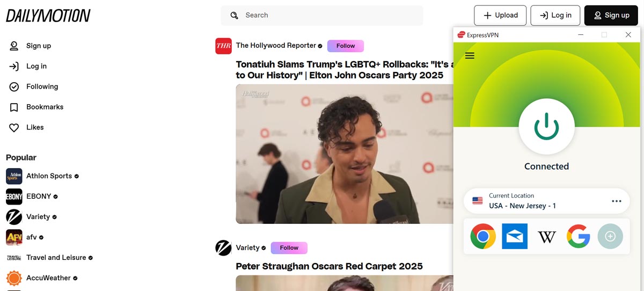Add a new shortcut with plus icon
This screenshot has height=291, width=644.
tap(610, 236)
